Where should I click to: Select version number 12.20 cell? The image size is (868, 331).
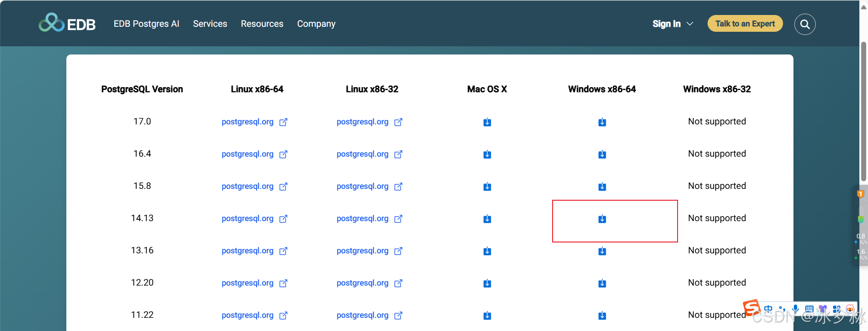tap(142, 282)
